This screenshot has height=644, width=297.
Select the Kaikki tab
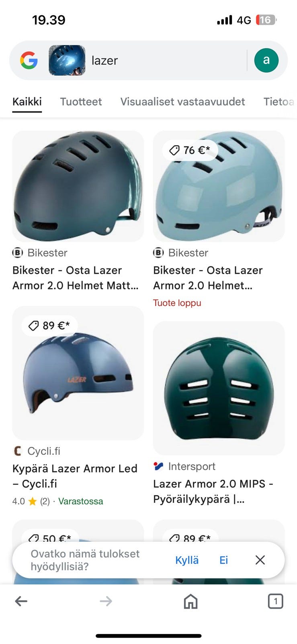(x=27, y=101)
